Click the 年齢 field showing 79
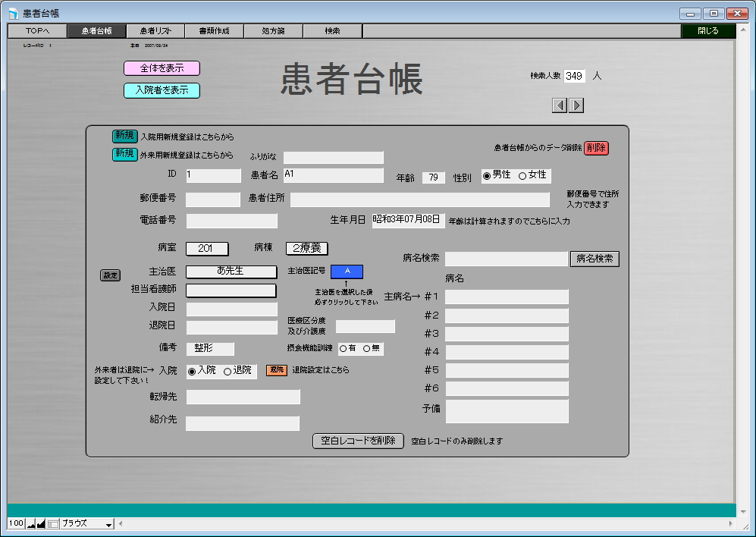 [x=433, y=177]
